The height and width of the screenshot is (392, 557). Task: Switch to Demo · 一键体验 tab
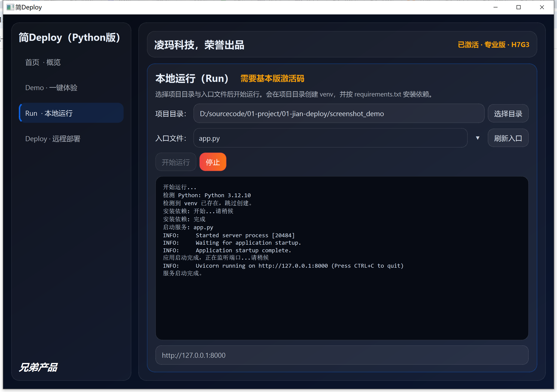[51, 87]
